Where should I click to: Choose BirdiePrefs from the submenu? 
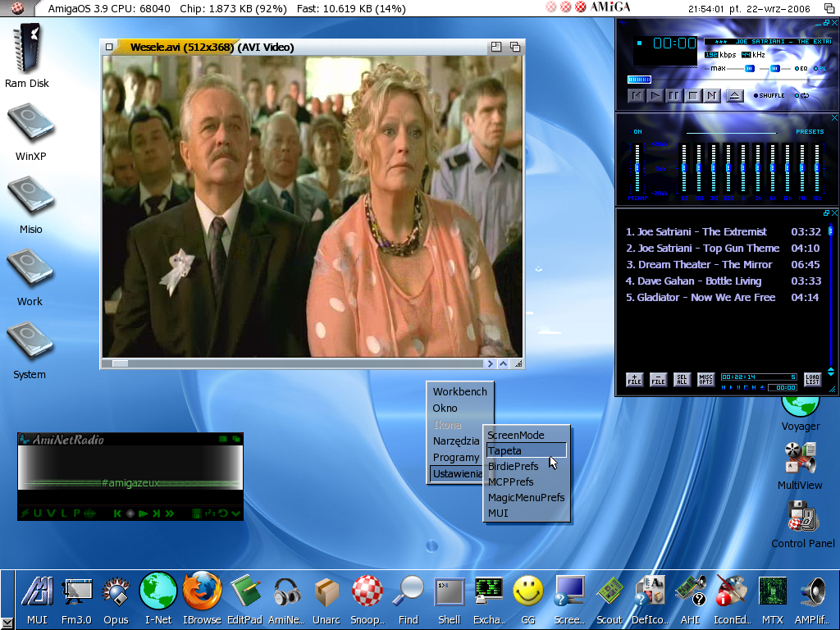[x=513, y=466]
